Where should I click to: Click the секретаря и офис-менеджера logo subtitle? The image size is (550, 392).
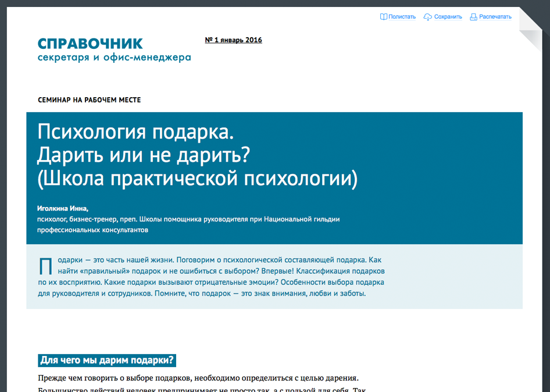point(114,58)
